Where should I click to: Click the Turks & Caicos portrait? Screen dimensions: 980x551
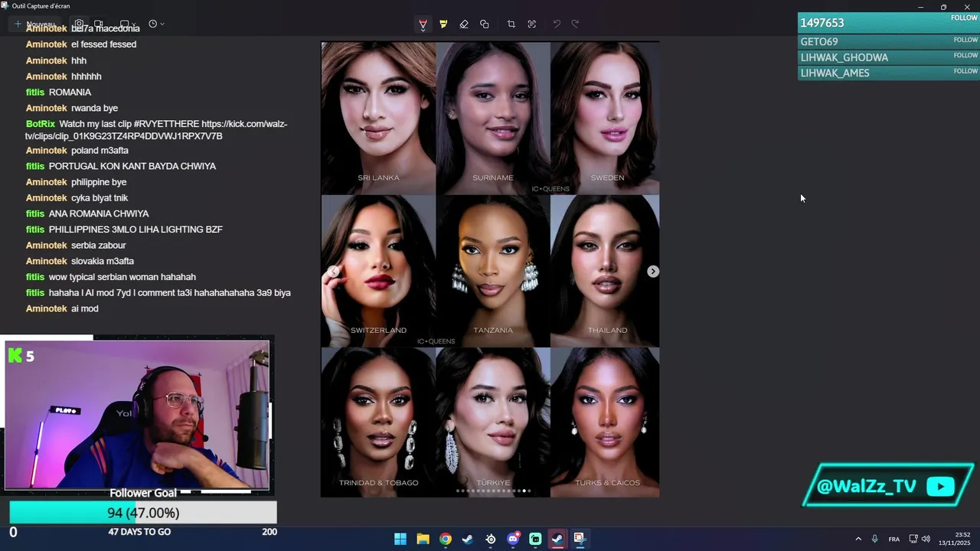click(605, 422)
